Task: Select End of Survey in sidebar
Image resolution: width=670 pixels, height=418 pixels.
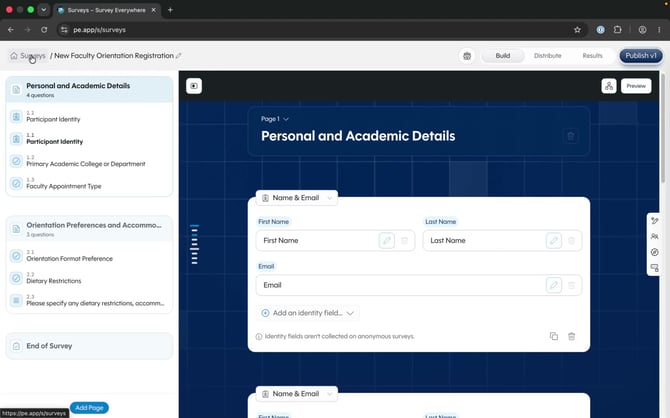Action: [x=89, y=346]
